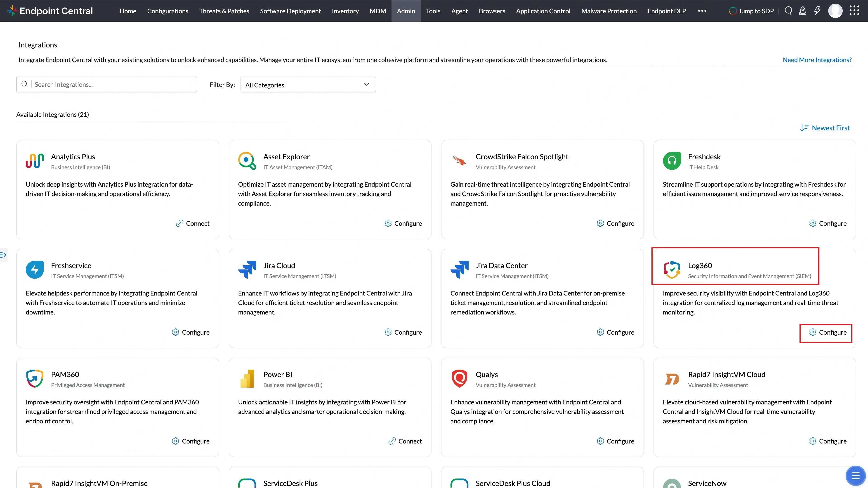Viewport: 868px width, 488px height.
Task: Configure Freshdesk integration
Action: tap(828, 223)
